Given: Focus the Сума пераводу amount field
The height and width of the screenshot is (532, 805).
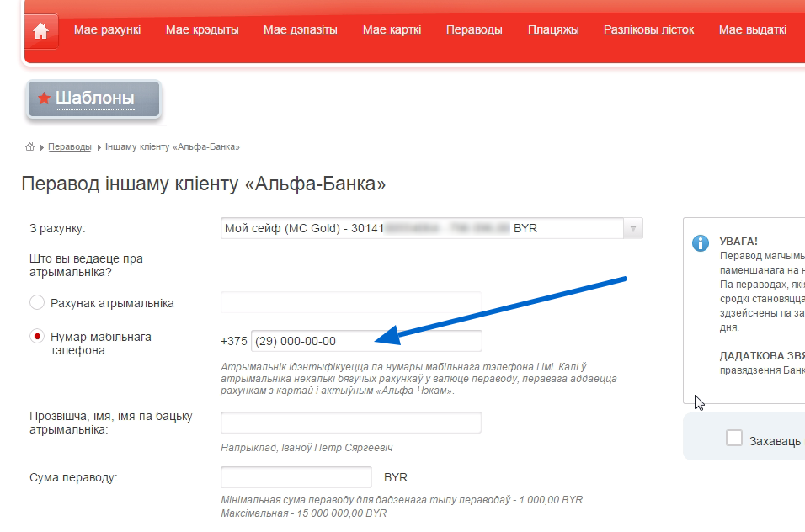Looking at the screenshot, I should 296,477.
